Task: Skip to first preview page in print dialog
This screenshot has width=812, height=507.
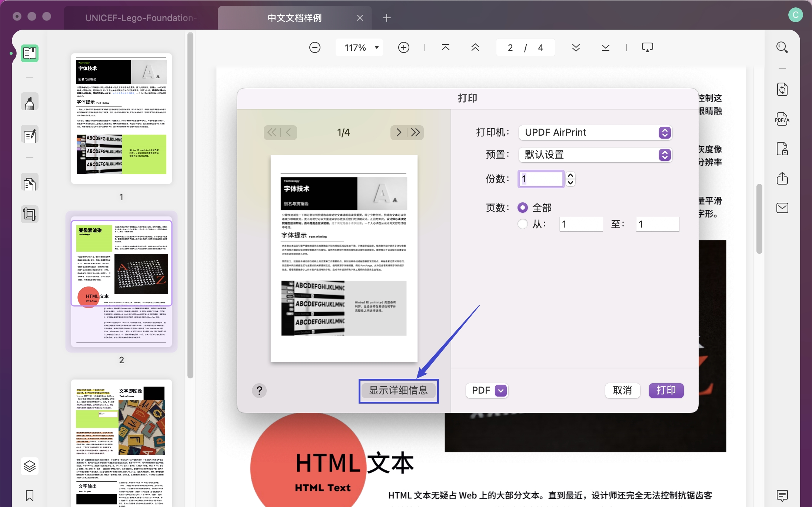Action: pos(272,133)
